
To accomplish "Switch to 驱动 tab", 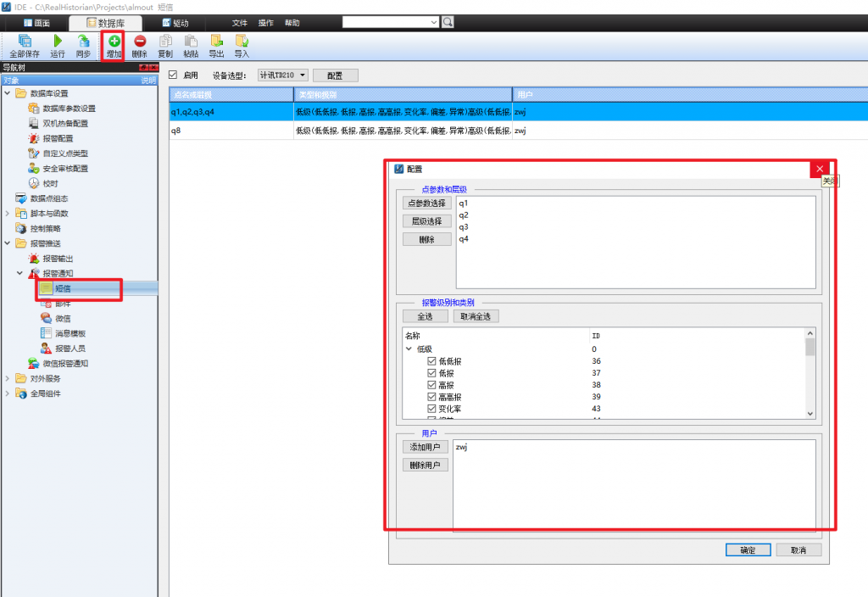I will [x=175, y=23].
